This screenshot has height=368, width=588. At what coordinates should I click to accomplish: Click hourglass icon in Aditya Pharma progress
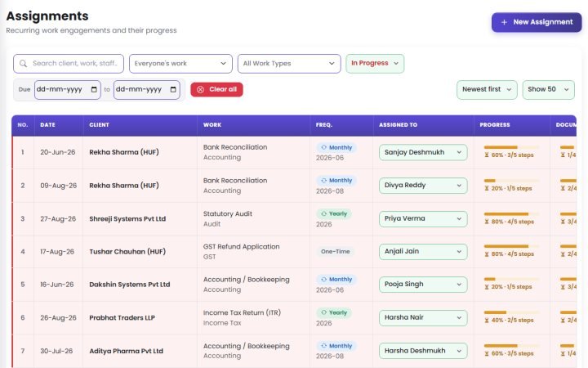pos(487,353)
